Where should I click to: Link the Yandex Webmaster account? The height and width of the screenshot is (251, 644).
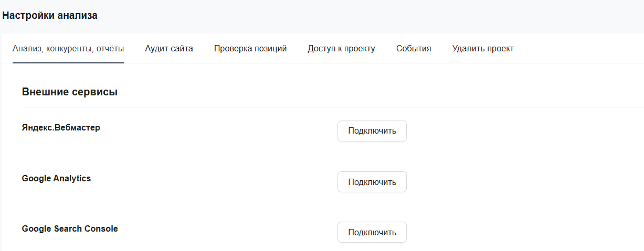[372, 131]
